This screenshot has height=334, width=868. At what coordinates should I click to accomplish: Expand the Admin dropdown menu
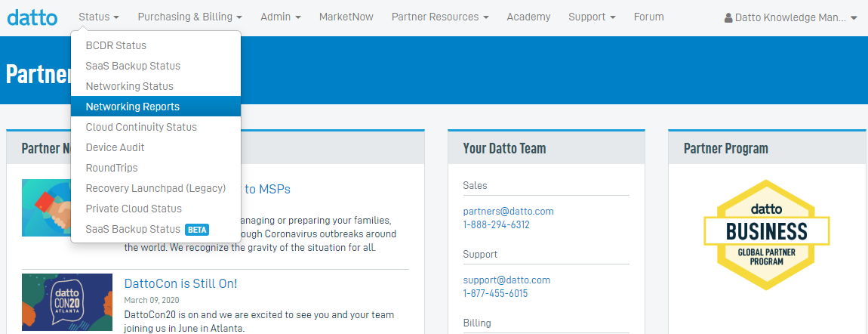281,17
